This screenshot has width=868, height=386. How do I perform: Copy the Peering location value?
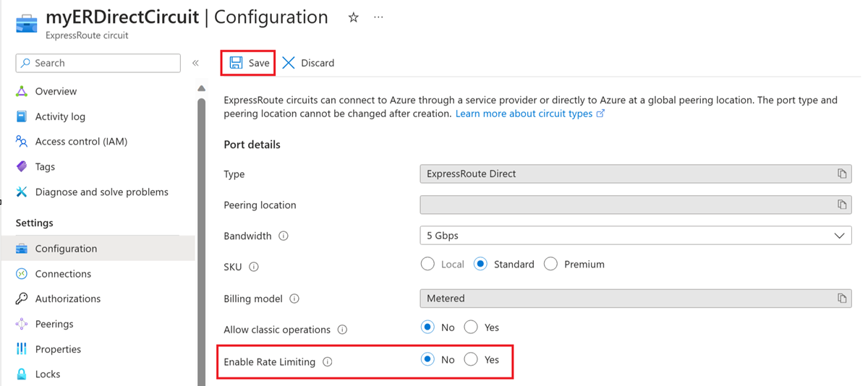click(841, 205)
